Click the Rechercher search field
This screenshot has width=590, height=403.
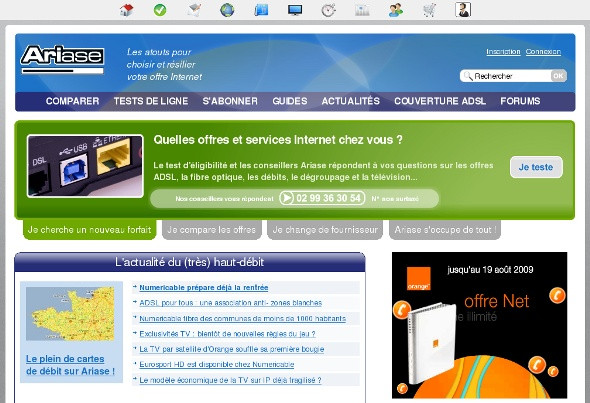point(505,76)
